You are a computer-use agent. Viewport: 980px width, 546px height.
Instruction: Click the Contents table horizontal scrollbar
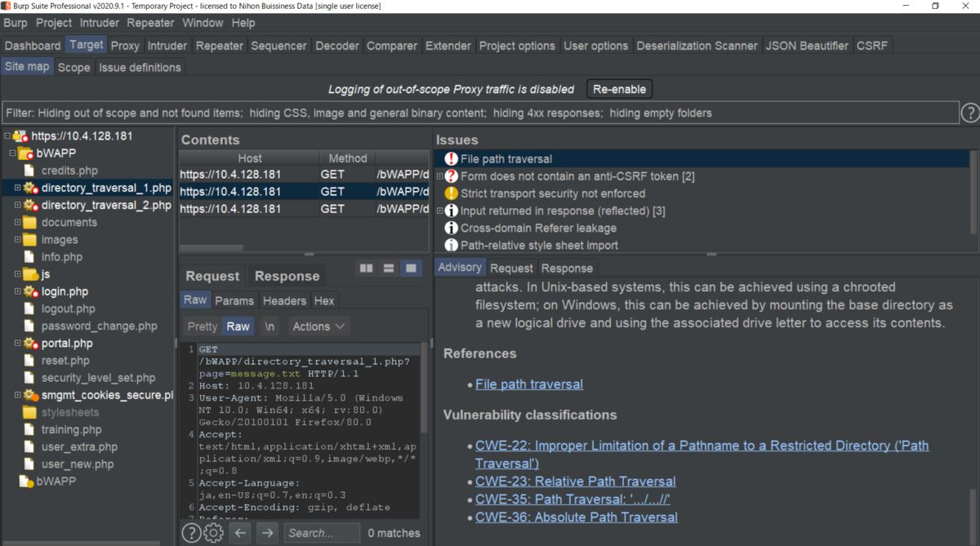[212, 248]
